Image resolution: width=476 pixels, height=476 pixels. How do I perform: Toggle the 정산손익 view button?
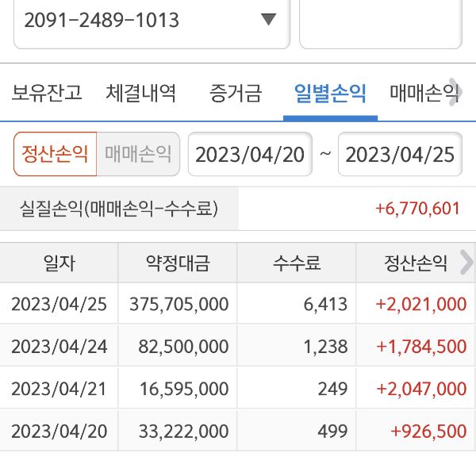(x=55, y=154)
